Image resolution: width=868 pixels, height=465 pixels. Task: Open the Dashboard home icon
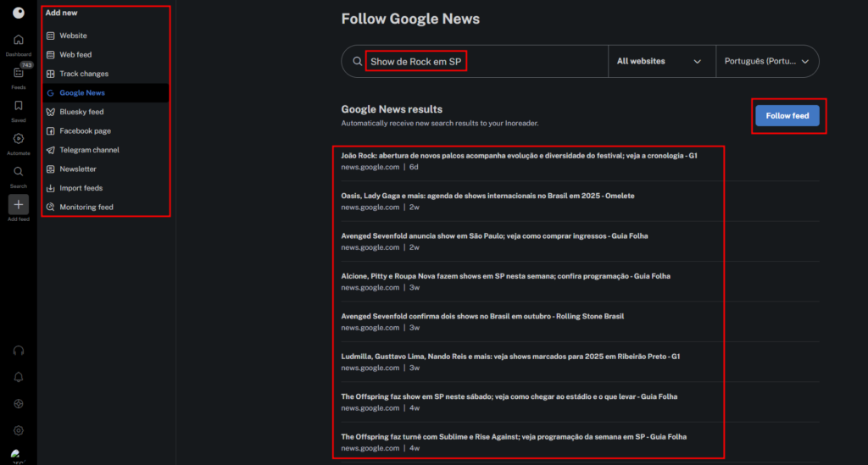[x=19, y=40]
